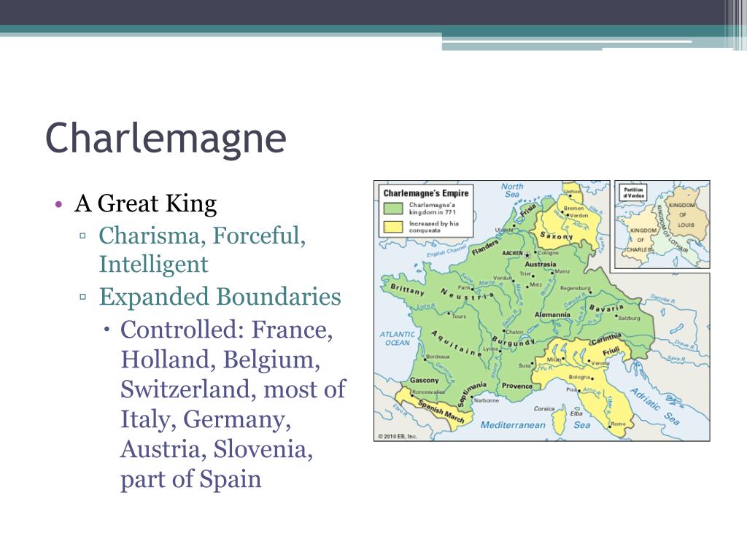
Task: Click the "Tours" city label
Action: [x=459, y=316]
